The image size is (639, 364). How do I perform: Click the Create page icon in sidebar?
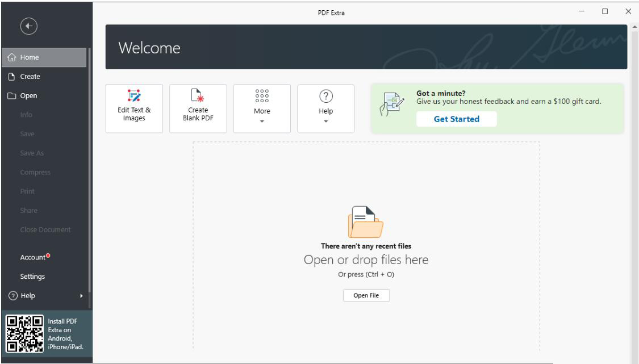coord(11,77)
